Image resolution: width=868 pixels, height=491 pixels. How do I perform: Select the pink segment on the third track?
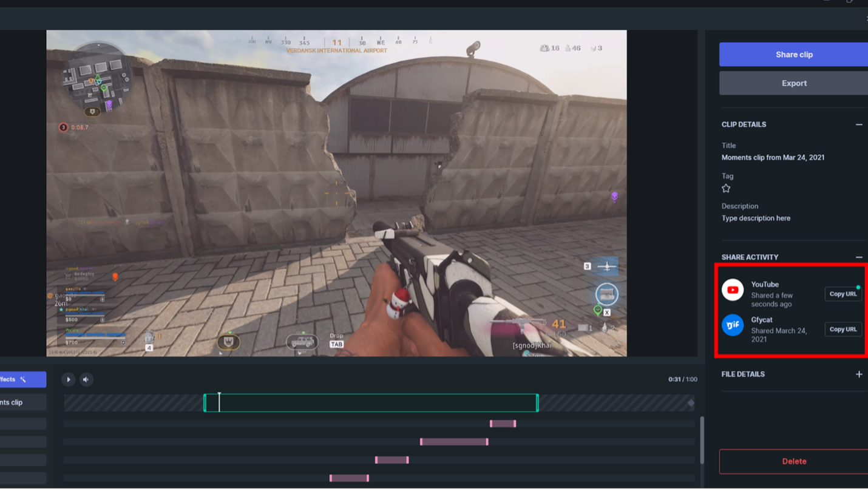tap(392, 460)
